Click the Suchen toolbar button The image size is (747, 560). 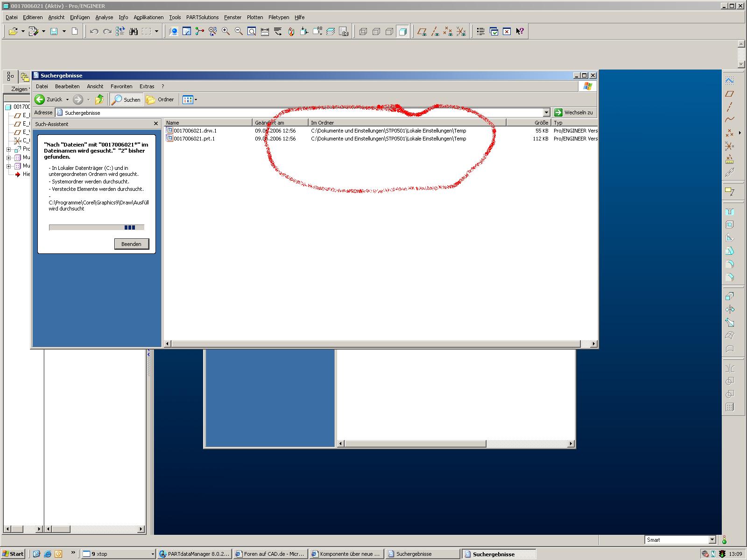[126, 99]
